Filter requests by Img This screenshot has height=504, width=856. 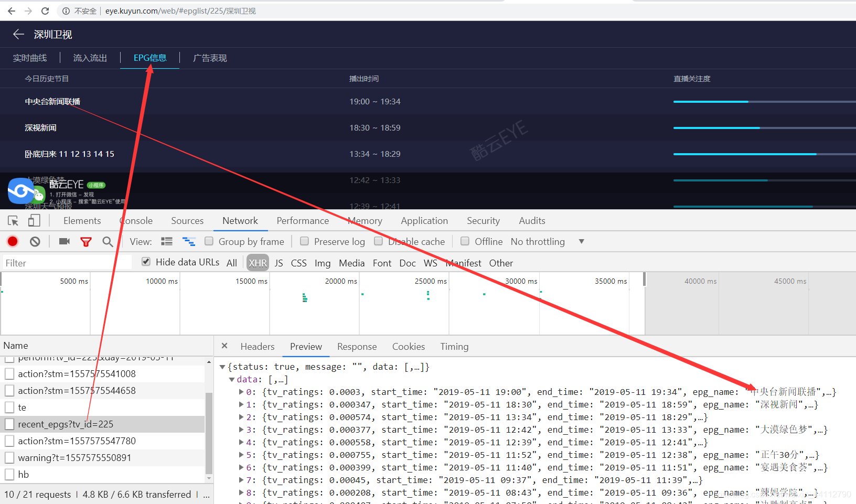click(x=323, y=263)
